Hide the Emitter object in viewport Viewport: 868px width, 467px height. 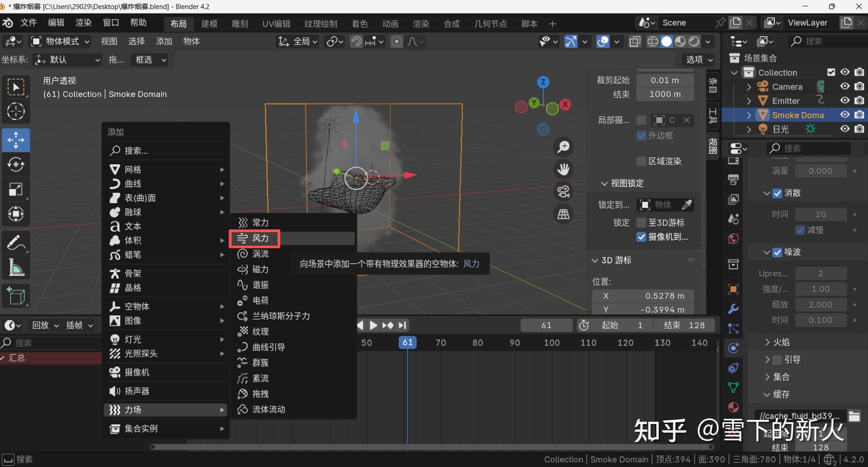coord(844,100)
